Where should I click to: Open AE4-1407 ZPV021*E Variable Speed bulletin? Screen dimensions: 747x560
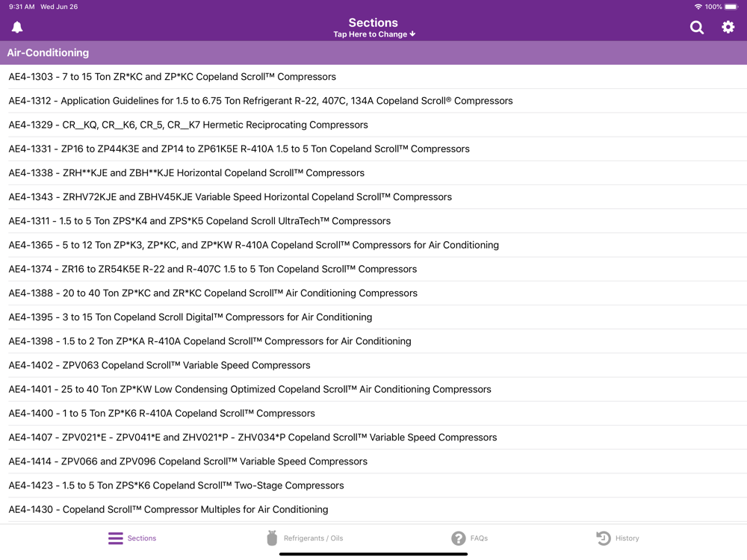373,438
